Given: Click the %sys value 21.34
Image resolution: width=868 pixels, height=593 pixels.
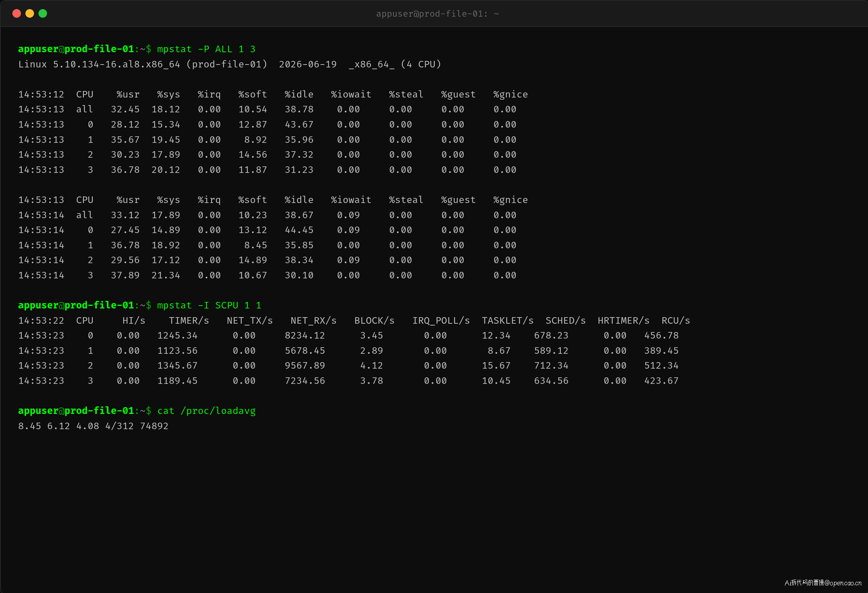Looking at the screenshot, I should click(x=166, y=275).
